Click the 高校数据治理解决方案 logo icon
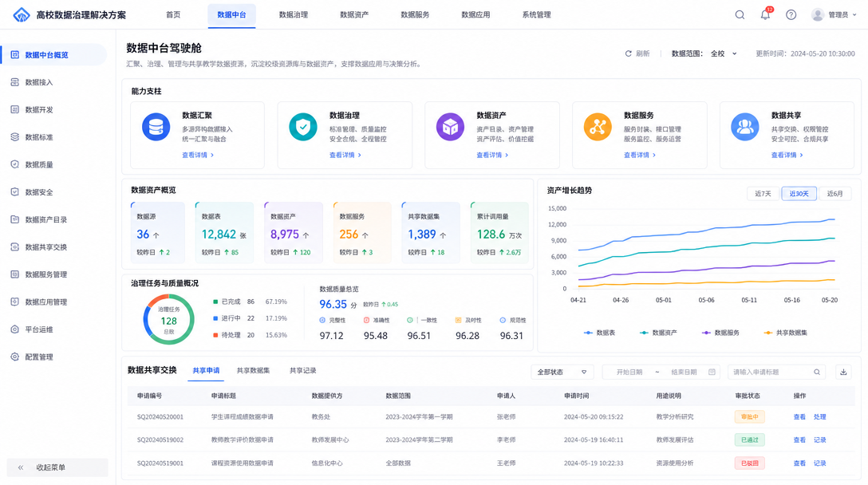The width and height of the screenshot is (868, 485). [22, 15]
